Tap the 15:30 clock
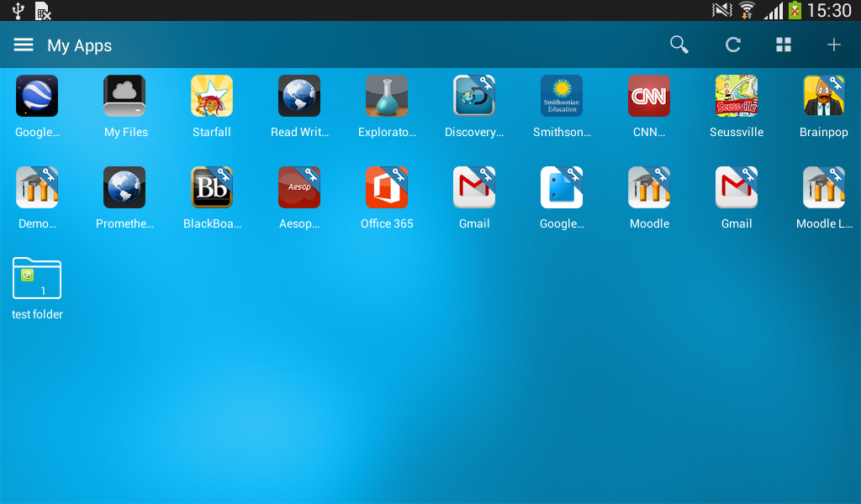This screenshot has height=504, width=861. tap(829, 10)
